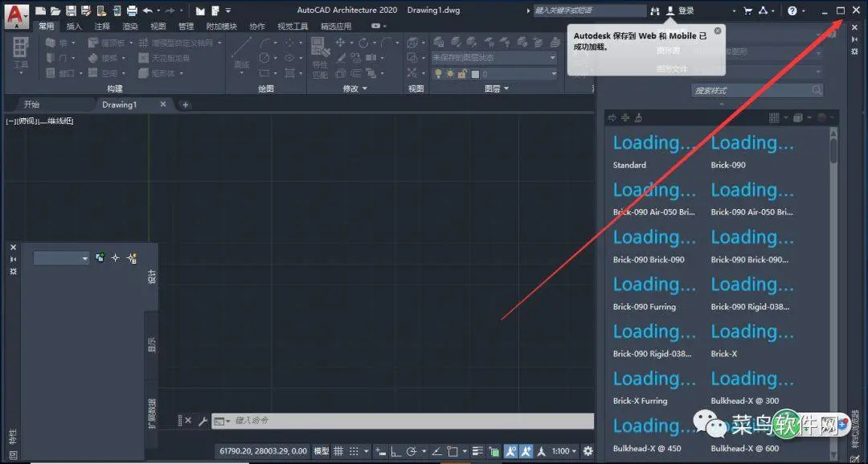Click the 工具 palette button in ribbon
The image size is (868, 464).
coord(20,54)
